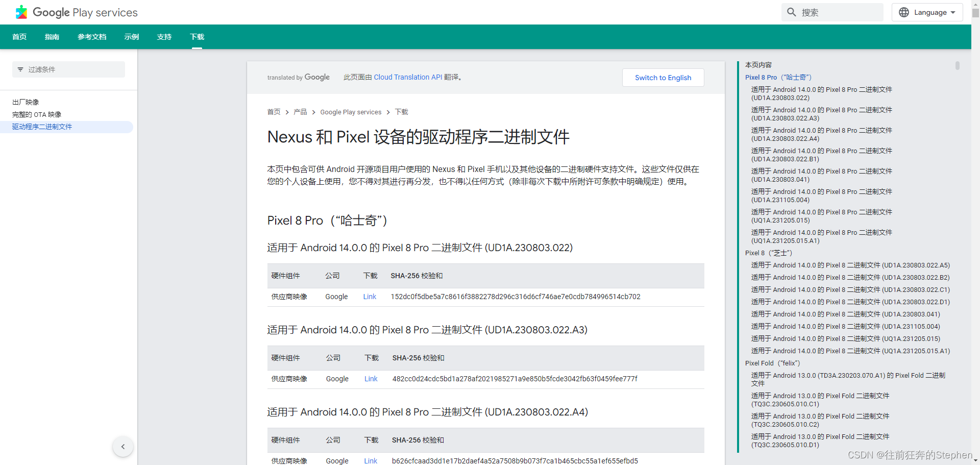980x465 pixels.
Task: Click the Google Play services breadcrumb
Action: pyautogui.click(x=351, y=112)
